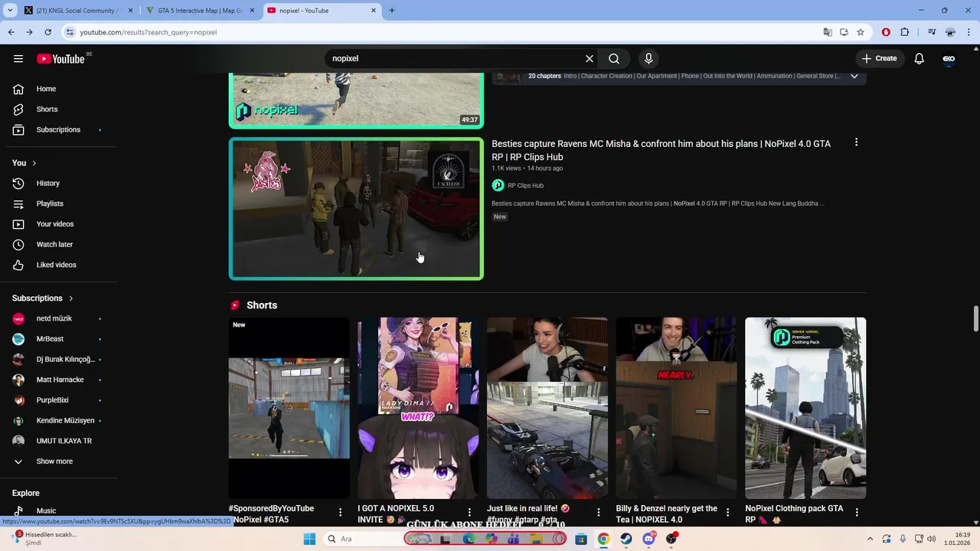Run search with the magnifier button
Image resolution: width=980 pixels, height=551 pixels.
614,59
